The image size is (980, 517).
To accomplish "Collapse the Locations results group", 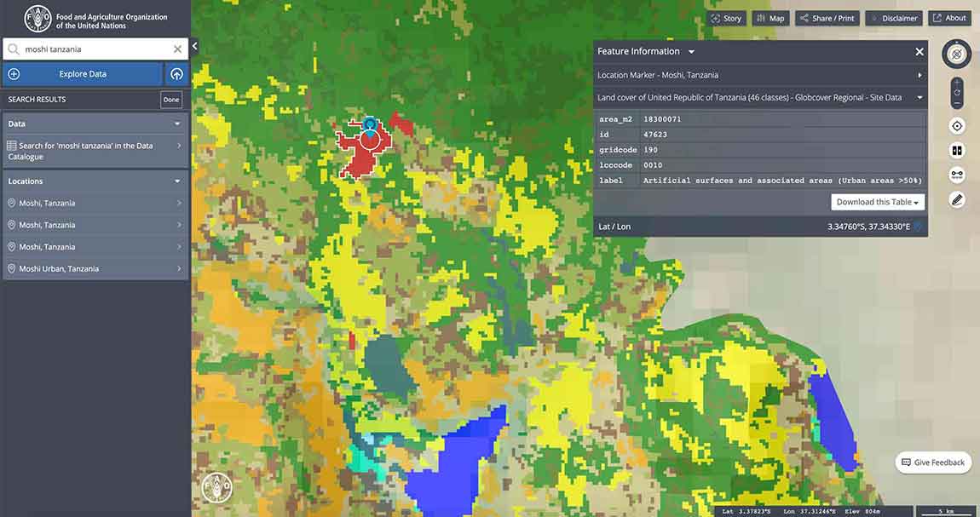I will point(177,181).
